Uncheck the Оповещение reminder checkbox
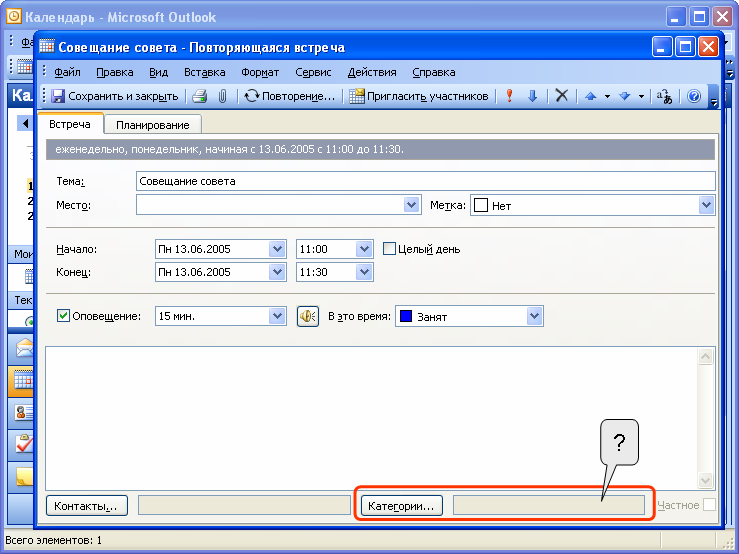 point(63,315)
